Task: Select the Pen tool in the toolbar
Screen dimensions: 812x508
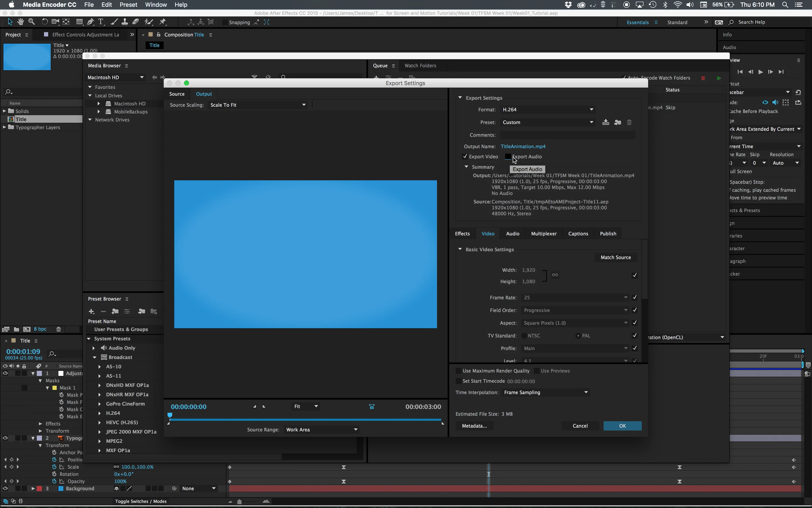Action: point(90,21)
